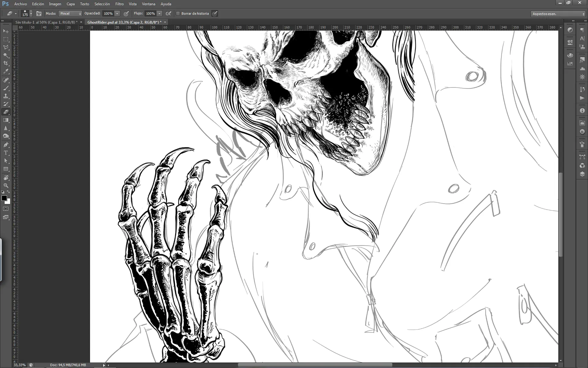The image size is (588, 368).
Task: Select the Sharpen tool
Action: click(x=6, y=128)
